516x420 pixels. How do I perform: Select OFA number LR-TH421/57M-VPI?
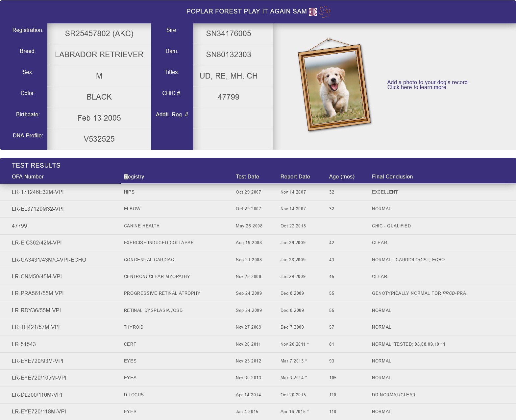36,327
